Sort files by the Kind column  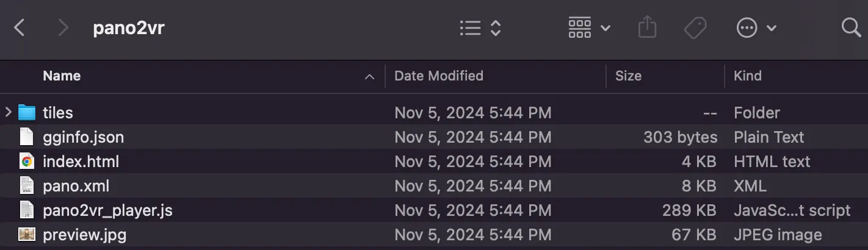coord(747,76)
